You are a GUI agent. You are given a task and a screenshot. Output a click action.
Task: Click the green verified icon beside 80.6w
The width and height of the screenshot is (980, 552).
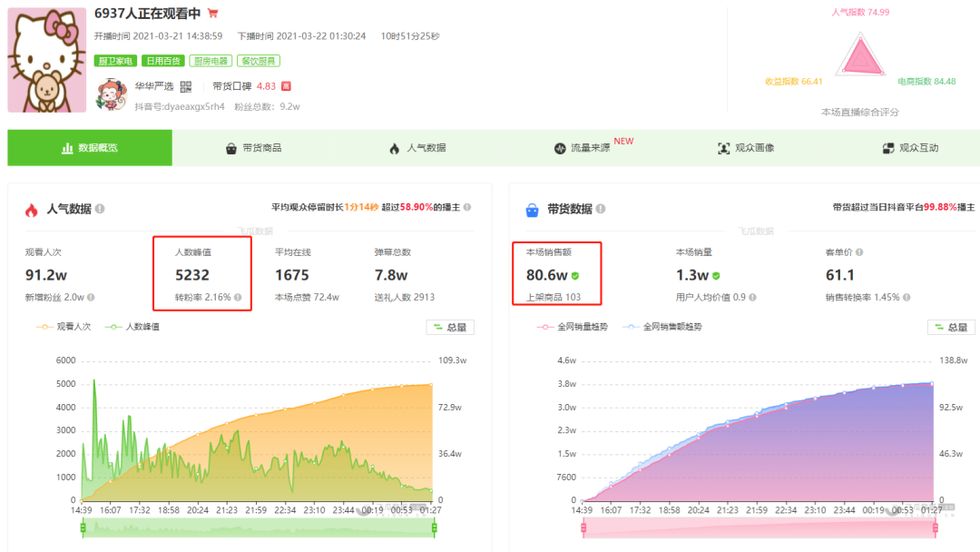(x=575, y=276)
